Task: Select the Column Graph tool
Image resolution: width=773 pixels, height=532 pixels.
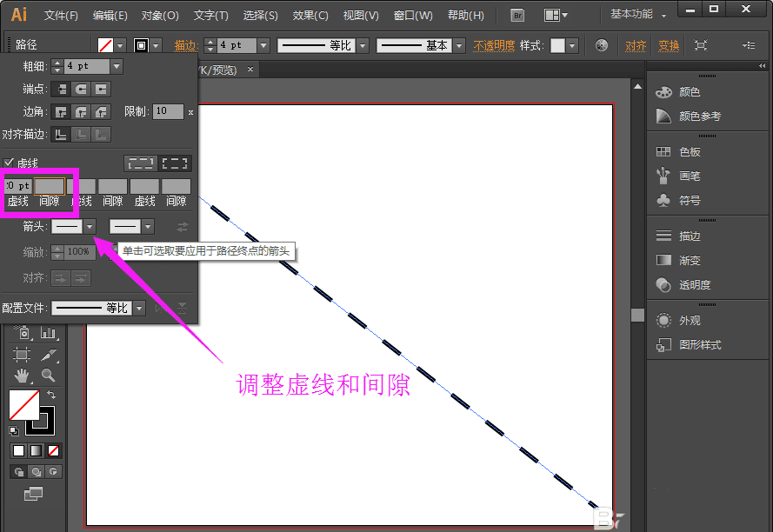Action: click(49, 333)
